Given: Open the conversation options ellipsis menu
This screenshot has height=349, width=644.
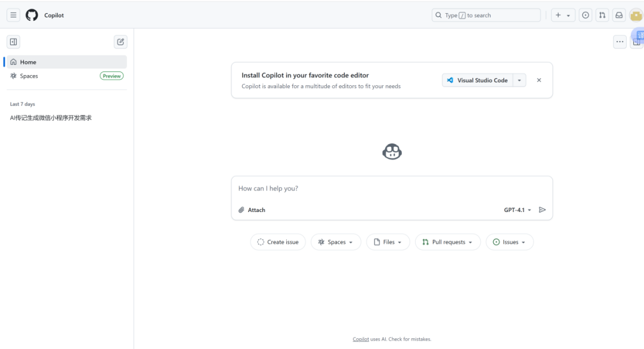Looking at the screenshot, I should pyautogui.click(x=620, y=42).
